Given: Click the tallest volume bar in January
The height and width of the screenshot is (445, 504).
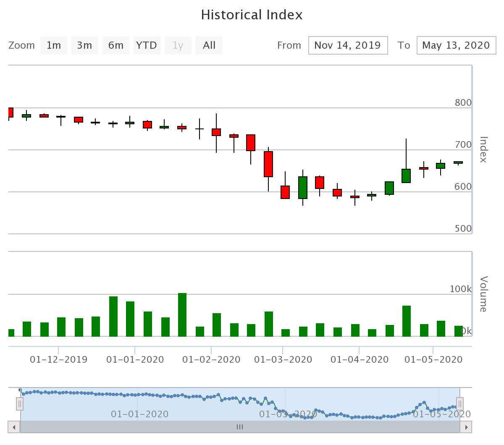Looking at the screenshot, I should click(x=182, y=315).
